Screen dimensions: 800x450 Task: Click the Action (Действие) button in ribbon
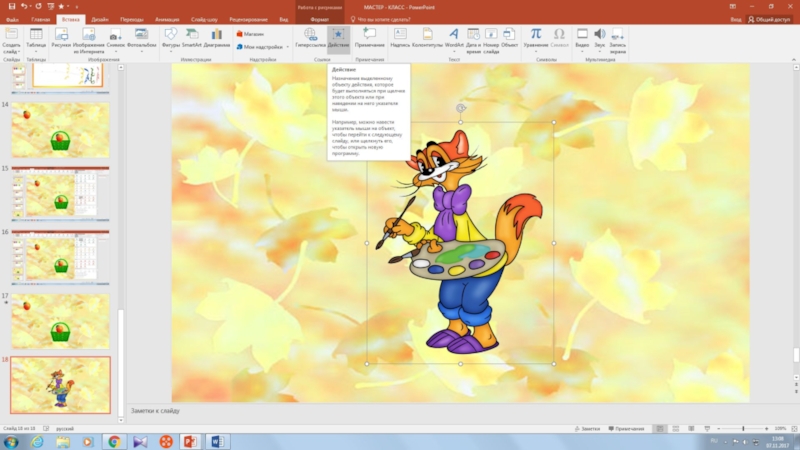[x=338, y=38]
